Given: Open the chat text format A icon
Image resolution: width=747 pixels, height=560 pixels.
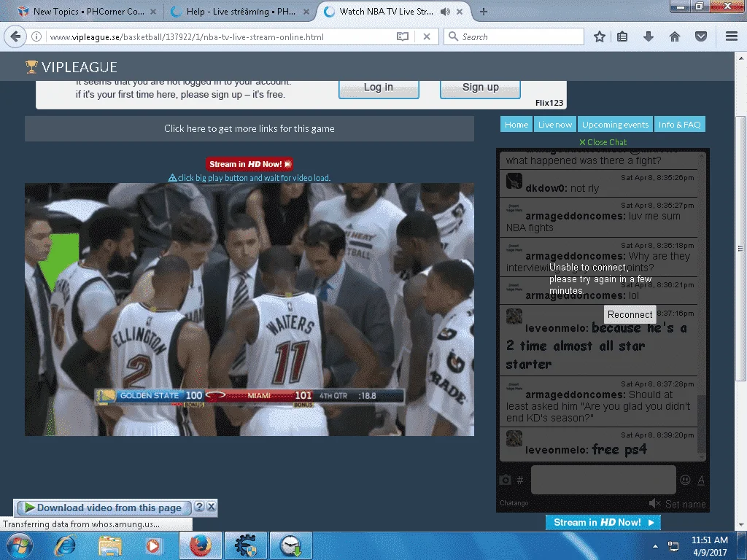Looking at the screenshot, I should tap(701, 481).
